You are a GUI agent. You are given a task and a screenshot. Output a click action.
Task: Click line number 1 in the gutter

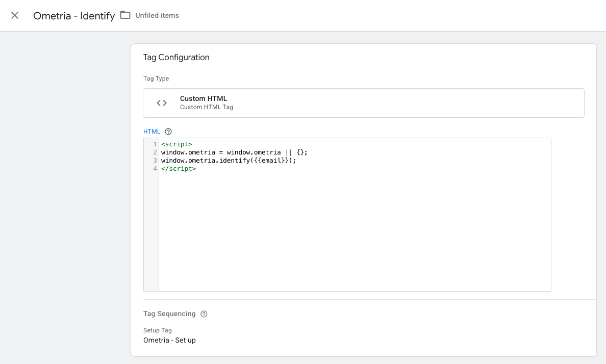[x=155, y=144]
